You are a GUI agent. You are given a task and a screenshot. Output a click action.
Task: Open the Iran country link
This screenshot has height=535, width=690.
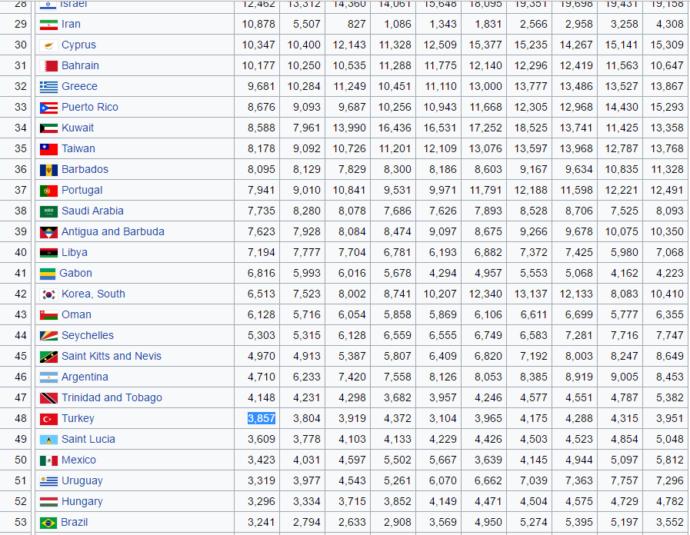coord(71,24)
